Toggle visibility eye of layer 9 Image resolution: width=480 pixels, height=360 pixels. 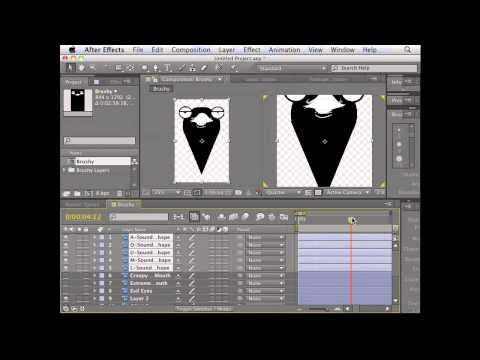tap(66, 299)
